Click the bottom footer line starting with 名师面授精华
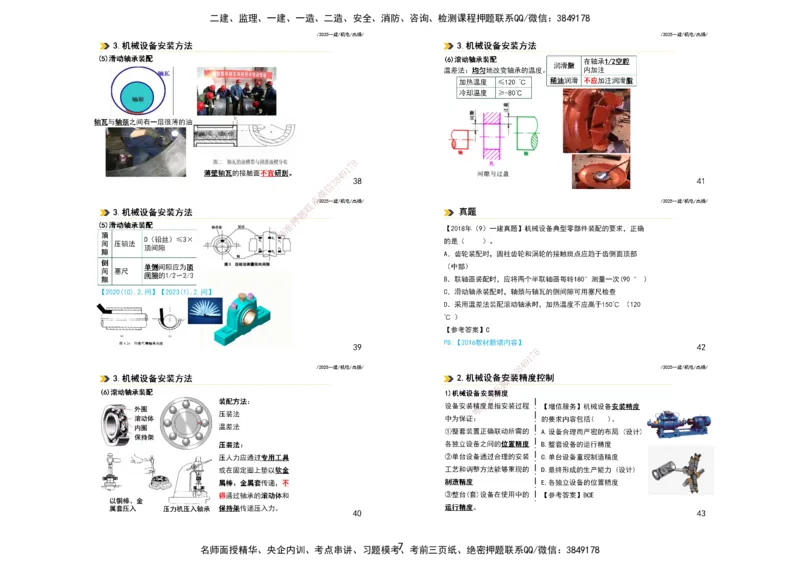 point(399,550)
